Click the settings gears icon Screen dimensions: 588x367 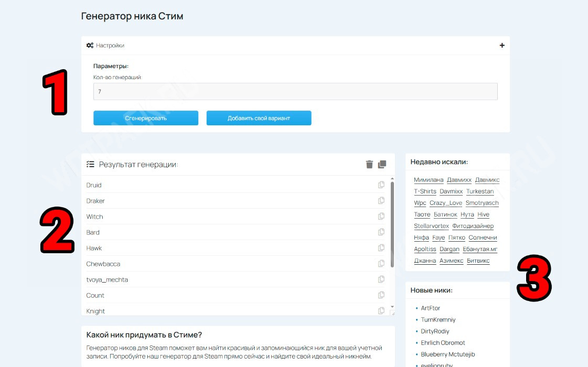[90, 46]
